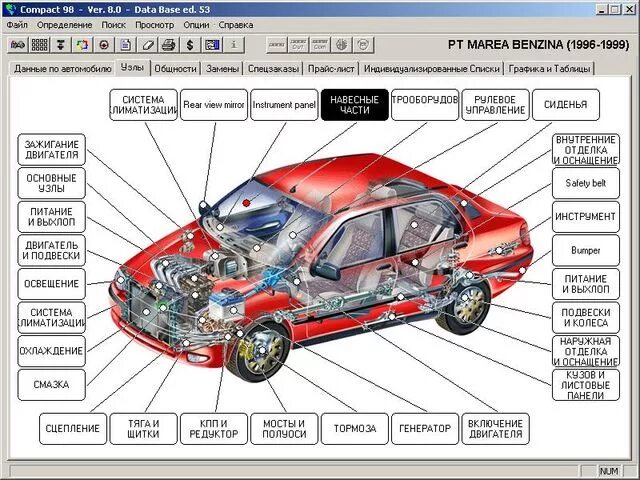Click the grid keypad toolbar icon
Viewport: 640px width, 480px height.
tap(39, 44)
